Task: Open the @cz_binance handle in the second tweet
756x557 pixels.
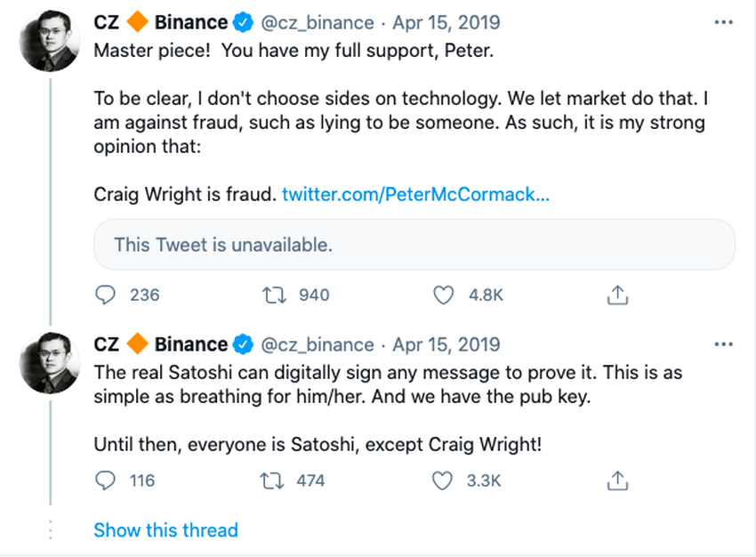Action: (x=318, y=344)
